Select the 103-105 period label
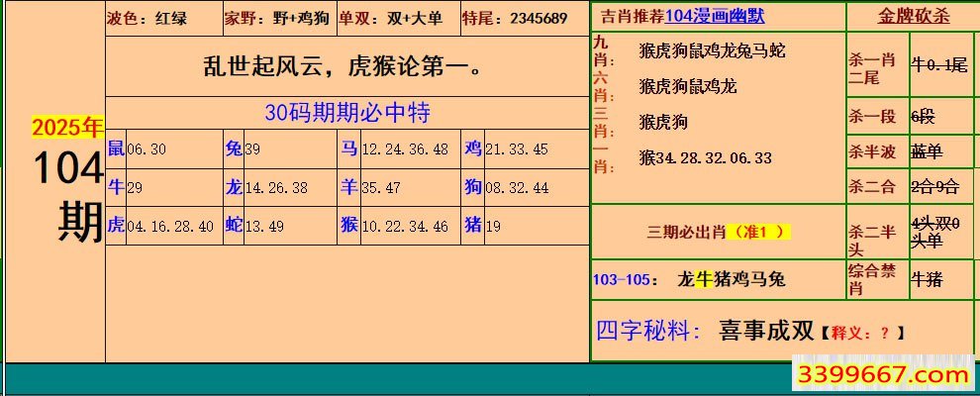 click(622, 279)
